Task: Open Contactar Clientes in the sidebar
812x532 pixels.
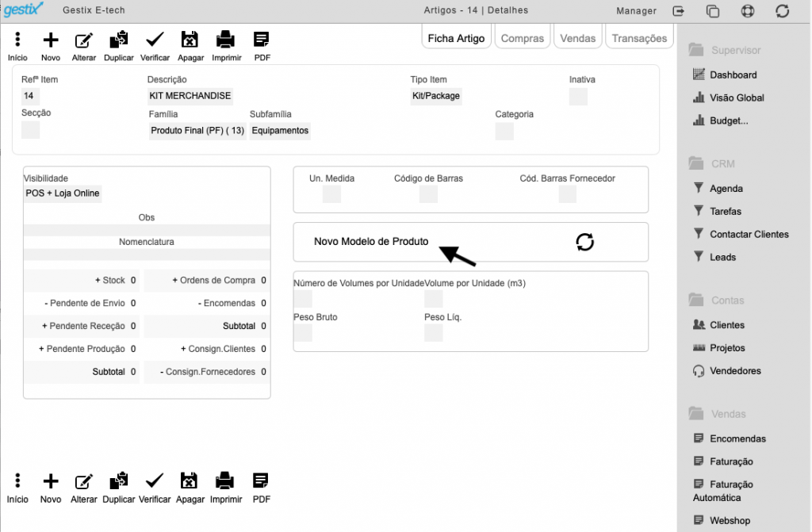Action: [741, 234]
